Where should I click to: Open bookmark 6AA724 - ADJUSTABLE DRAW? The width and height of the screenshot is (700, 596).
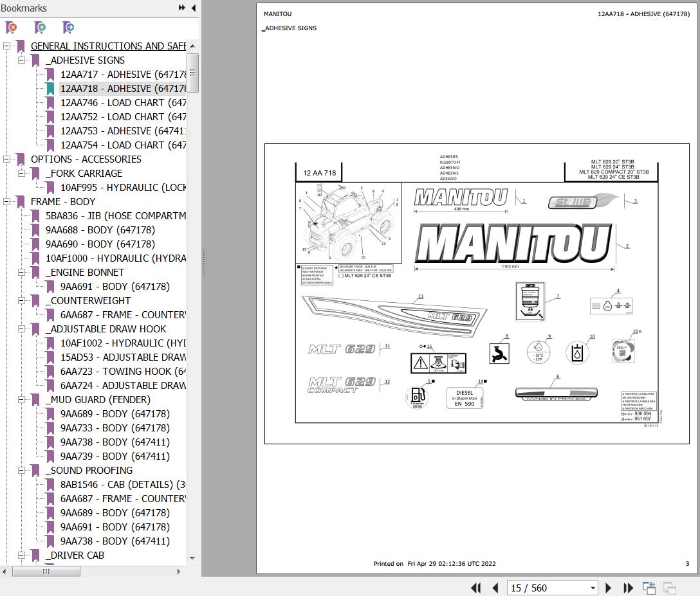pyautogui.click(x=123, y=385)
